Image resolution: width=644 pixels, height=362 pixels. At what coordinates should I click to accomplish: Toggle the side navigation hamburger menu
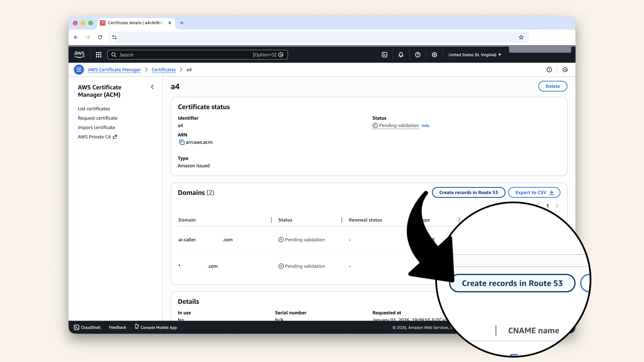click(79, 70)
